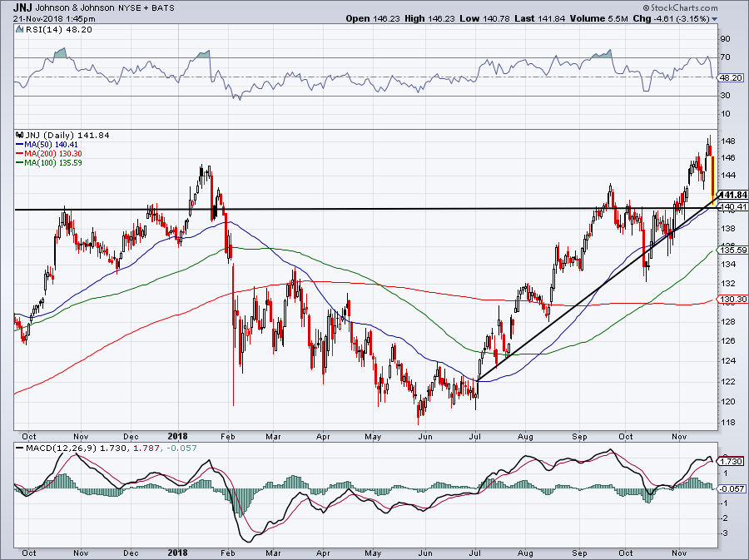749x560 pixels.
Task: Click the 130.30 price tag on axis
Action: tap(732, 300)
